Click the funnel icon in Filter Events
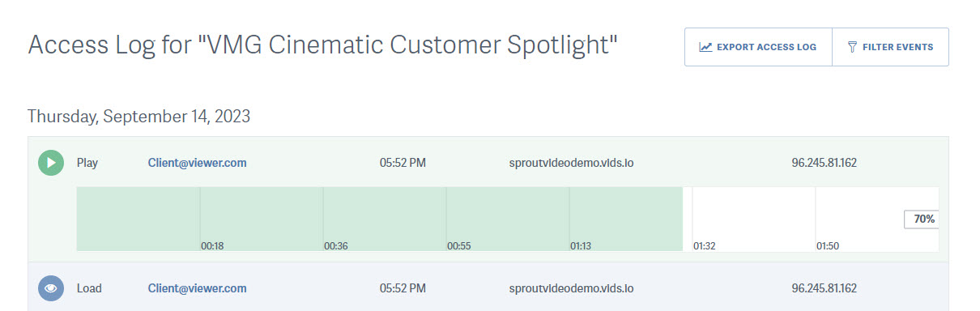Image resolution: width=980 pixels, height=311 pixels. (852, 47)
